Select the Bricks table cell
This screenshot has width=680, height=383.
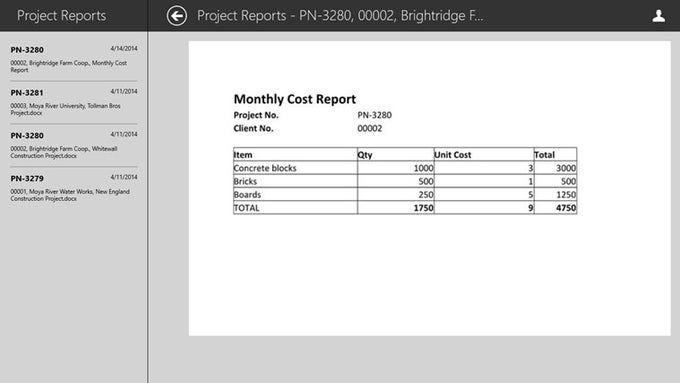(295, 181)
